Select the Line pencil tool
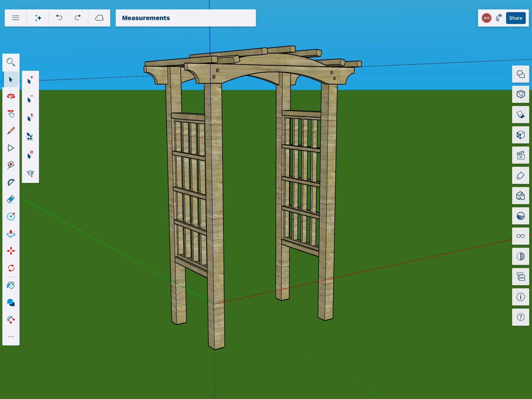 [11, 131]
